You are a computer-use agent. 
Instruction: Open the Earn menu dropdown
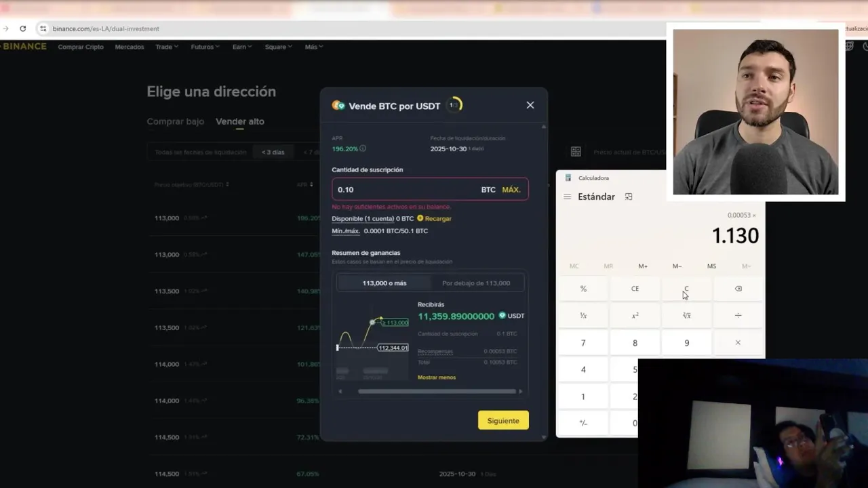pos(242,47)
